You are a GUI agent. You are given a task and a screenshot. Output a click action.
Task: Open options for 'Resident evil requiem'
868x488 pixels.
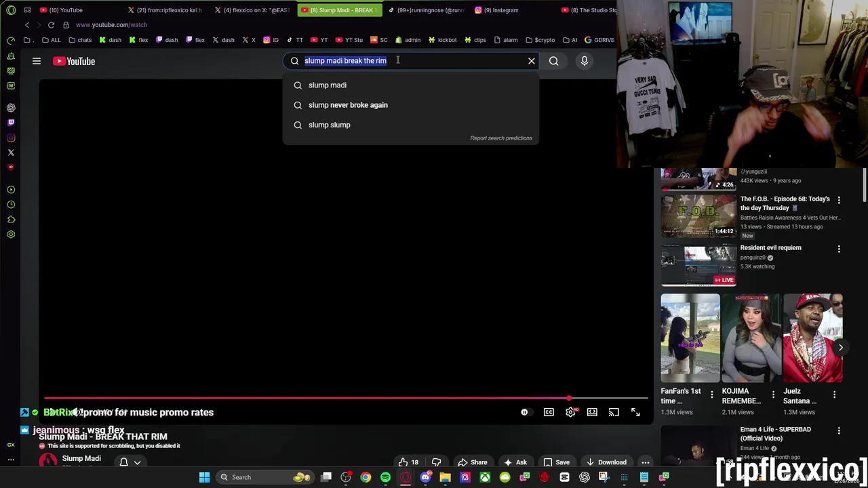[x=839, y=249]
